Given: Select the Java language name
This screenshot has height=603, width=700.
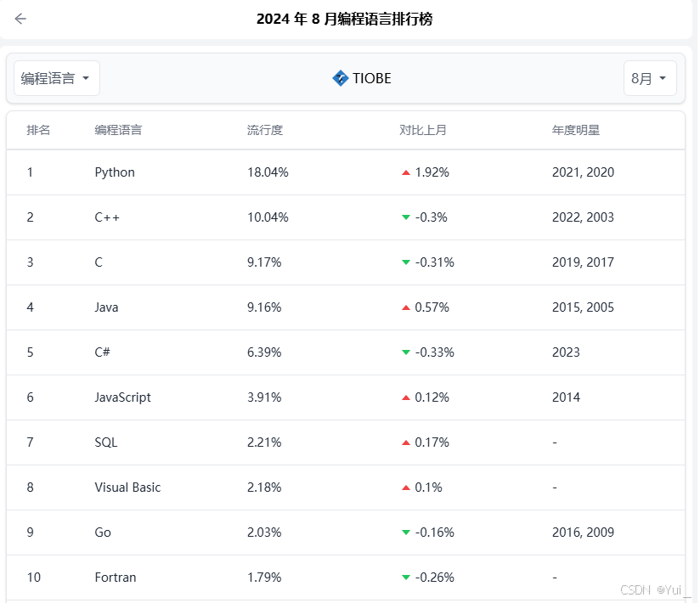Looking at the screenshot, I should click(x=106, y=307).
